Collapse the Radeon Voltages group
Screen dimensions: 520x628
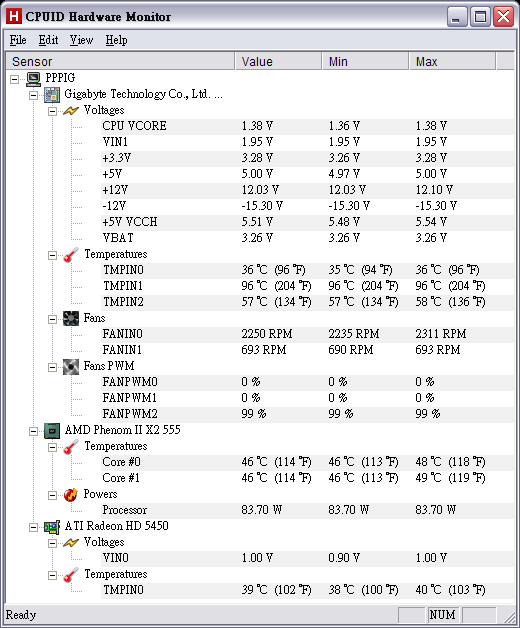52,543
